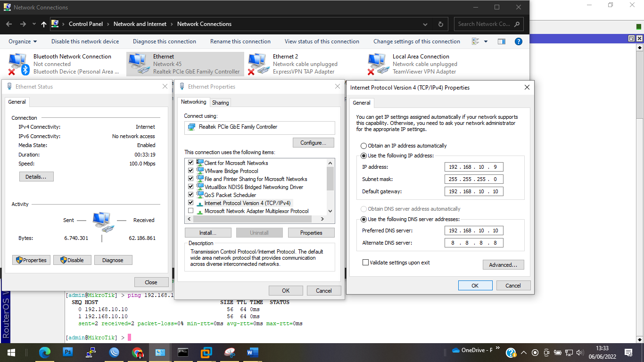Expand breadcrumb chevron after Network and Internet
Screen dimensions: 644x362
point(172,24)
